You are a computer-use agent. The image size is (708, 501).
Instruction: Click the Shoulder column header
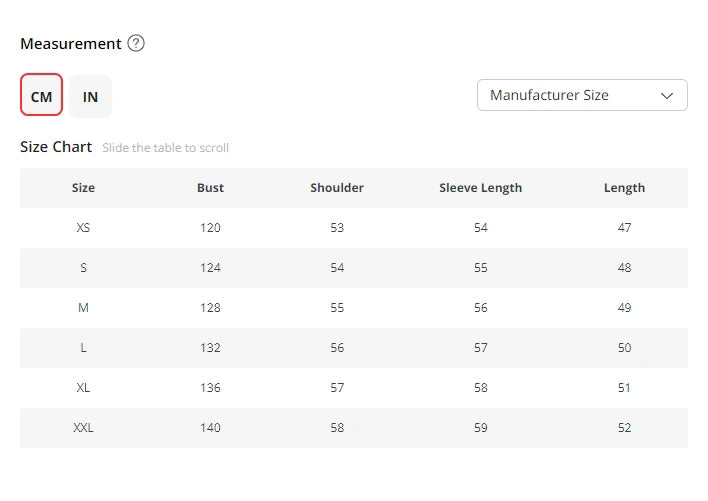[x=337, y=188]
